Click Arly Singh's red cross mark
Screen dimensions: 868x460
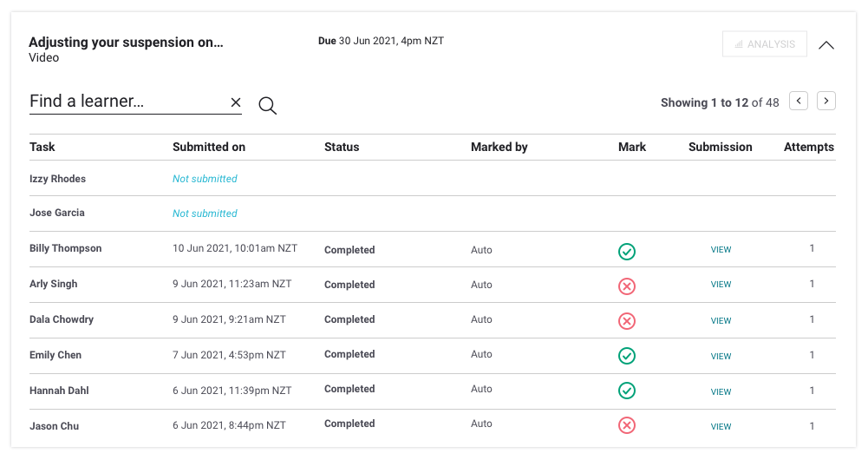(x=627, y=286)
